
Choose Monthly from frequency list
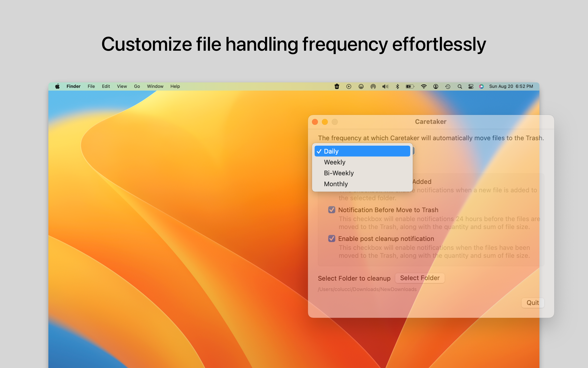click(362, 184)
